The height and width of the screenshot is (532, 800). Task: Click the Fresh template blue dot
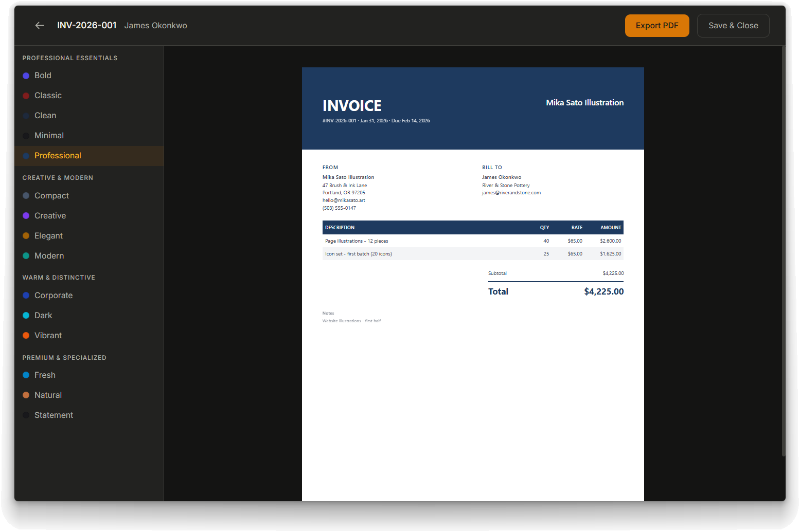[x=26, y=375]
